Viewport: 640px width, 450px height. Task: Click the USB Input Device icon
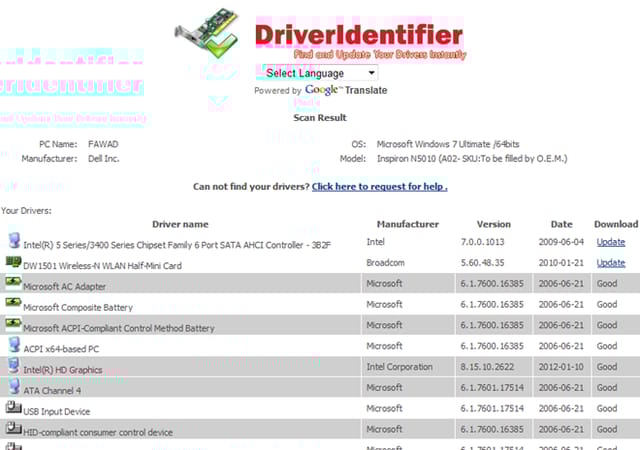13,407
